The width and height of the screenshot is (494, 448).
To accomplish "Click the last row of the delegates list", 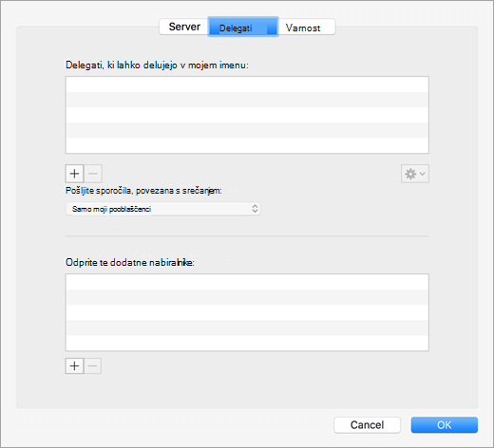I will pyautogui.click(x=247, y=145).
